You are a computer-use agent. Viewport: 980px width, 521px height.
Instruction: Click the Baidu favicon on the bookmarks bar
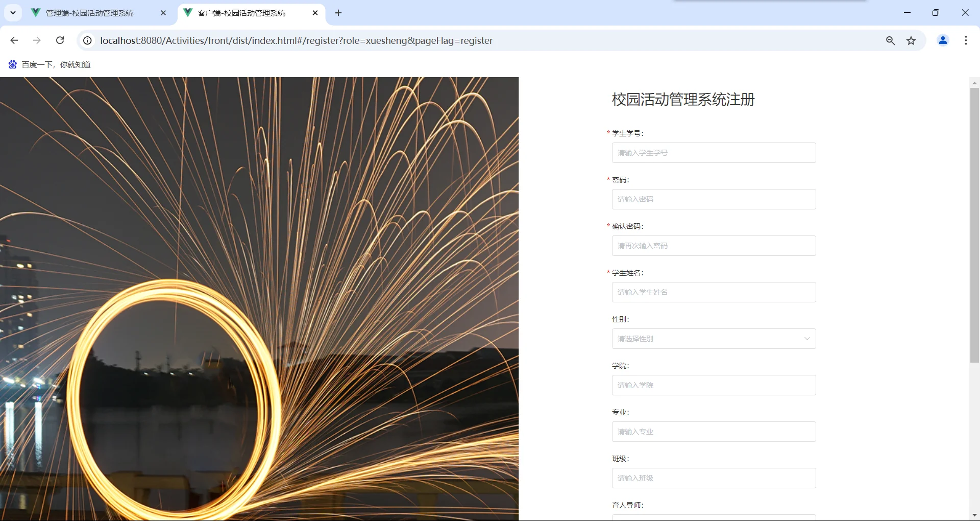tap(12, 64)
